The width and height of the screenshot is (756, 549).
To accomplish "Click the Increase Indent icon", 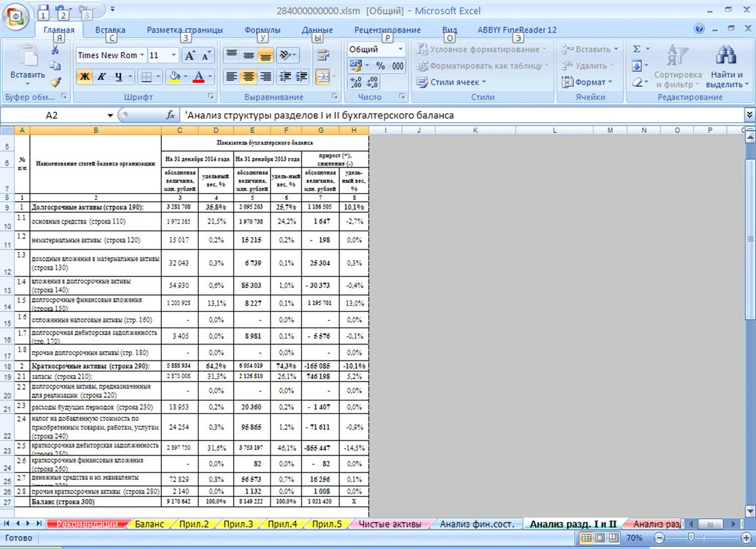I will coord(301,77).
